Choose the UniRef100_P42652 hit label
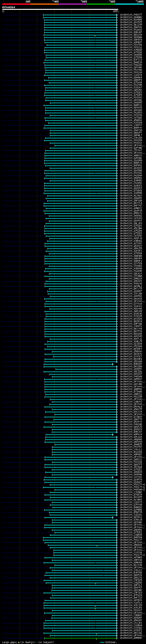146x644 pixels. [x=131, y=183]
